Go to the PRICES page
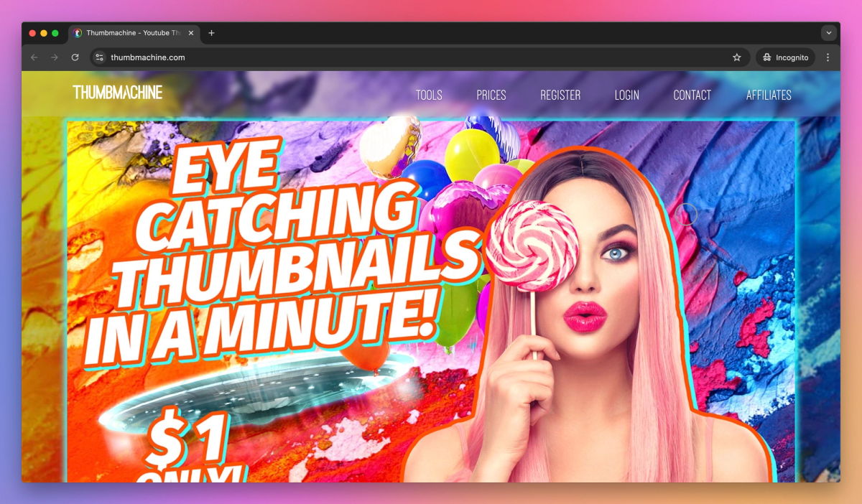The height and width of the screenshot is (504, 862). (x=491, y=95)
